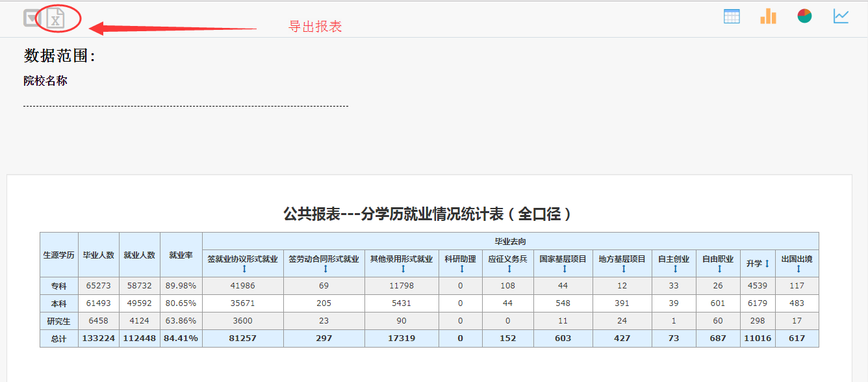Click total value 427 under 地方基层项目

coord(622,338)
